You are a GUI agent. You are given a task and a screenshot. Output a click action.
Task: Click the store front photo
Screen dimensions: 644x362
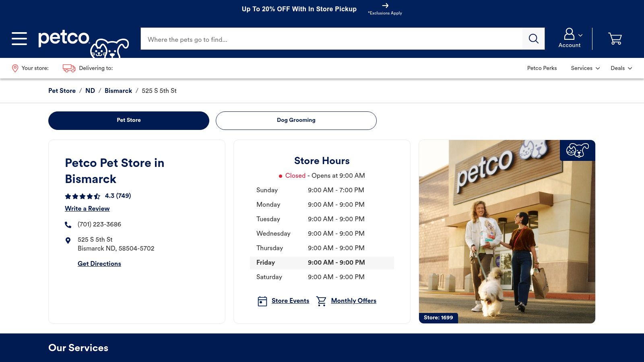coord(507,232)
